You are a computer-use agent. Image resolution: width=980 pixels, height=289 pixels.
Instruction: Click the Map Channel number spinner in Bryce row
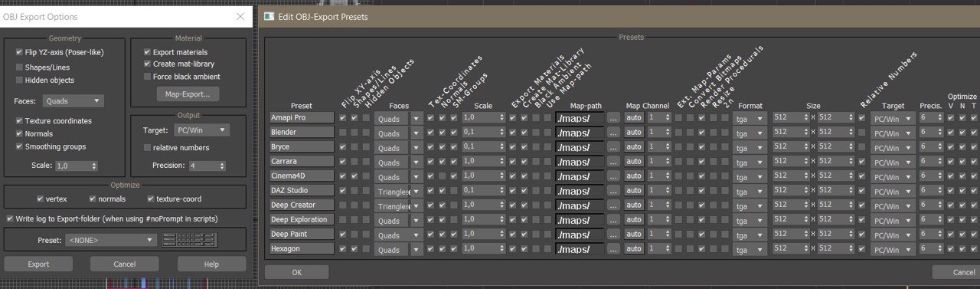coord(658,147)
